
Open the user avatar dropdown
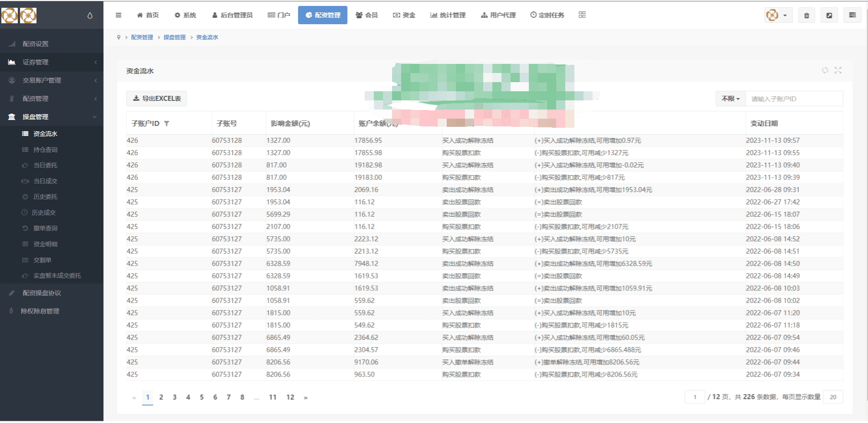(778, 16)
